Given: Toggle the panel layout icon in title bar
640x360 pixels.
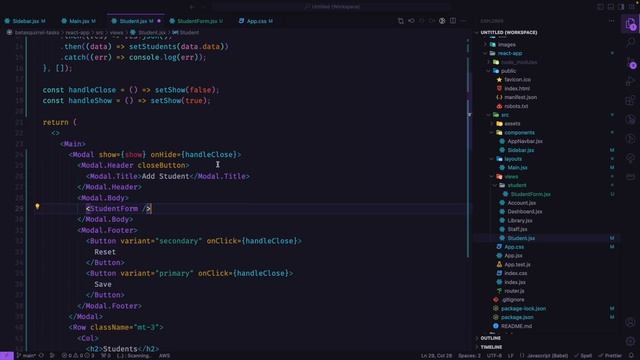Looking at the screenshot, I should click(611, 7).
